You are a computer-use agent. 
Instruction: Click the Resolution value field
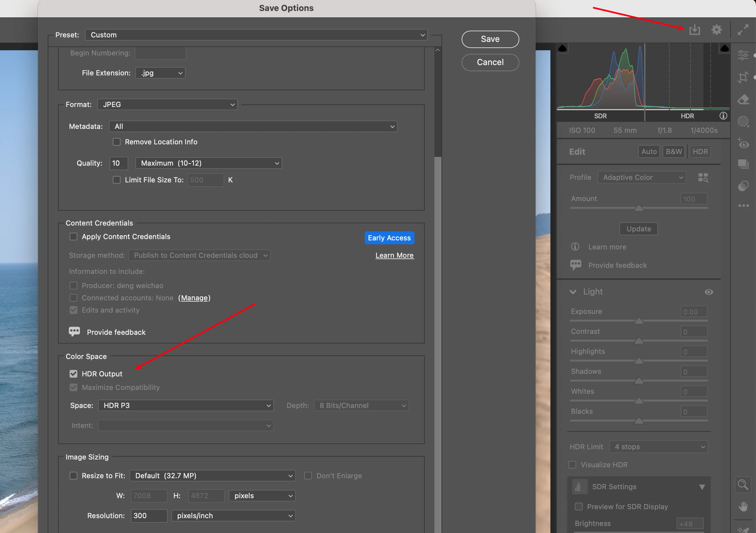point(149,516)
